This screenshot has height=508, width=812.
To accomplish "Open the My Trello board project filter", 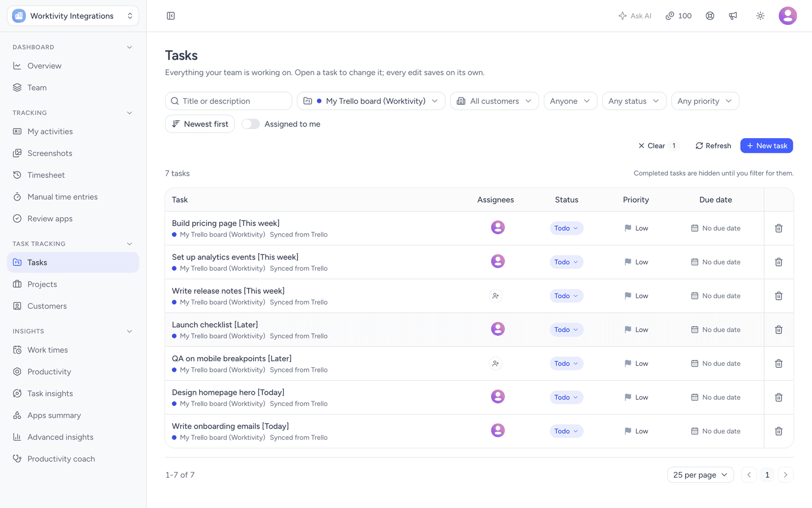I will coord(371,101).
